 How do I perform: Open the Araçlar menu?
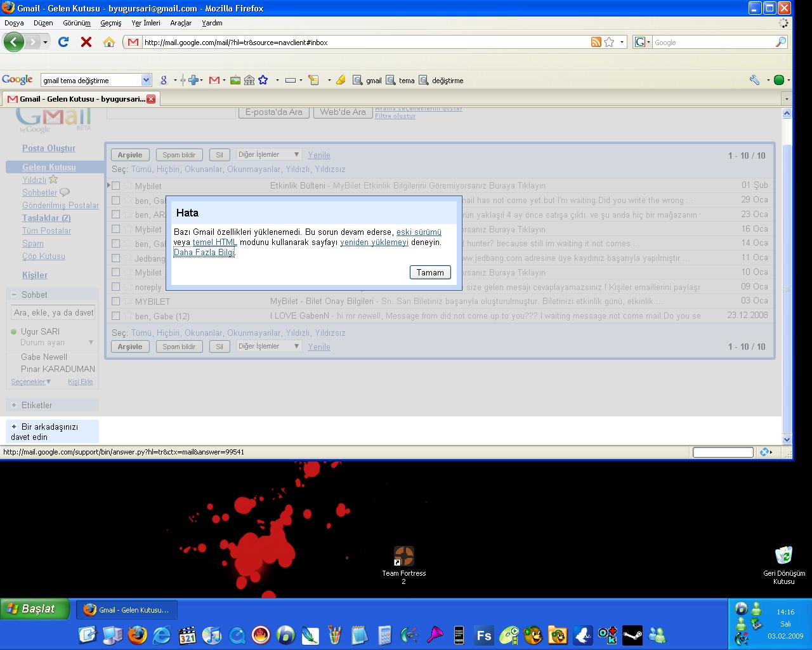tap(181, 23)
